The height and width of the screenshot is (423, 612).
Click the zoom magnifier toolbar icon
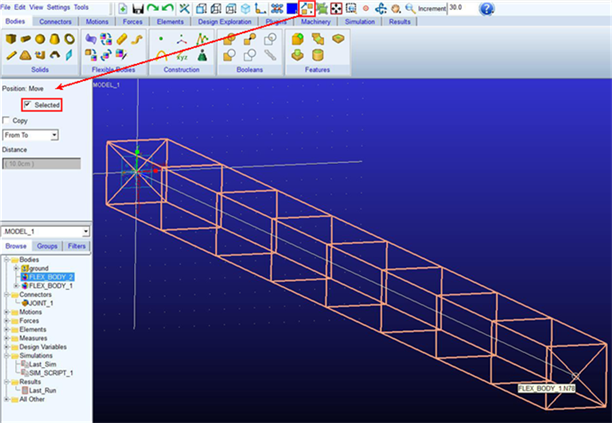[410, 8]
